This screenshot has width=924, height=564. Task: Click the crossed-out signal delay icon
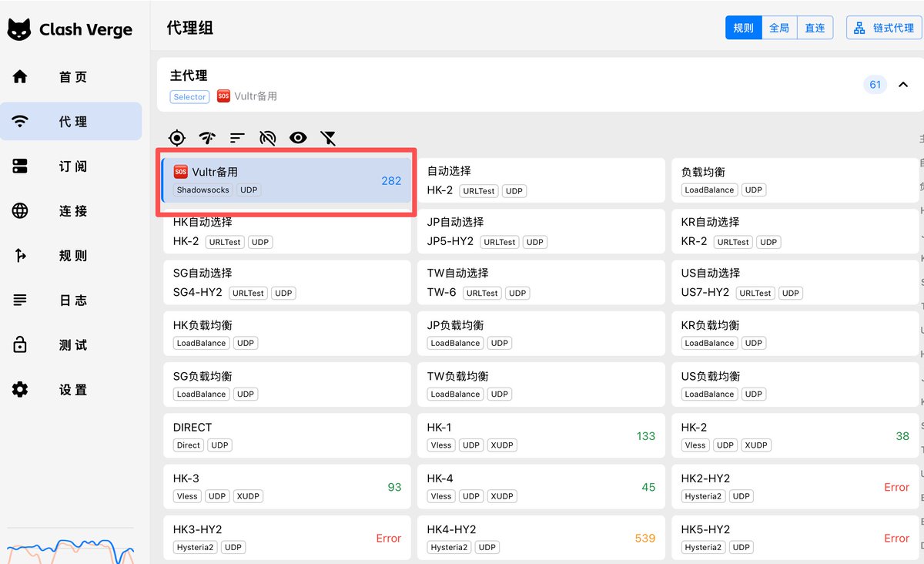[x=268, y=138]
